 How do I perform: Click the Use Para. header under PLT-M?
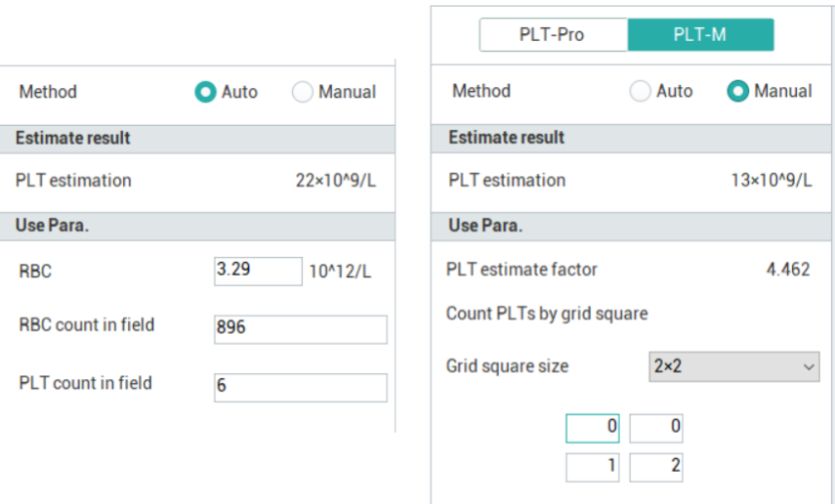tap(485, 226)
